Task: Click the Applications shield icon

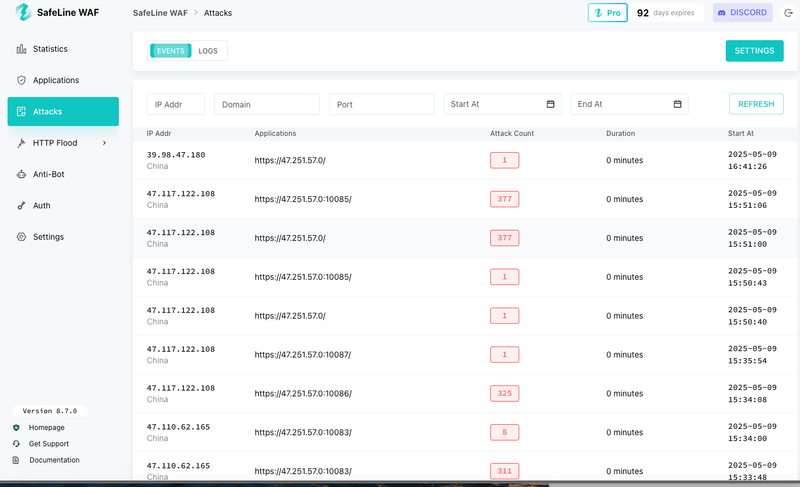Action: pos(21,80)
